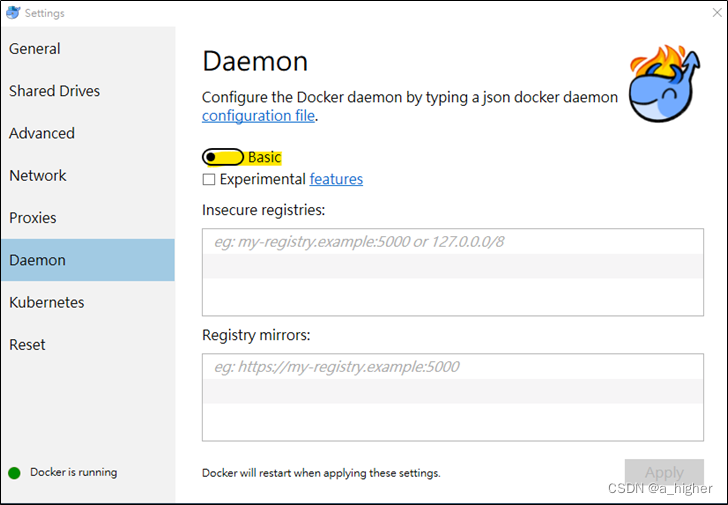
Task: Open the experimental features link
Action: (336, 179)
